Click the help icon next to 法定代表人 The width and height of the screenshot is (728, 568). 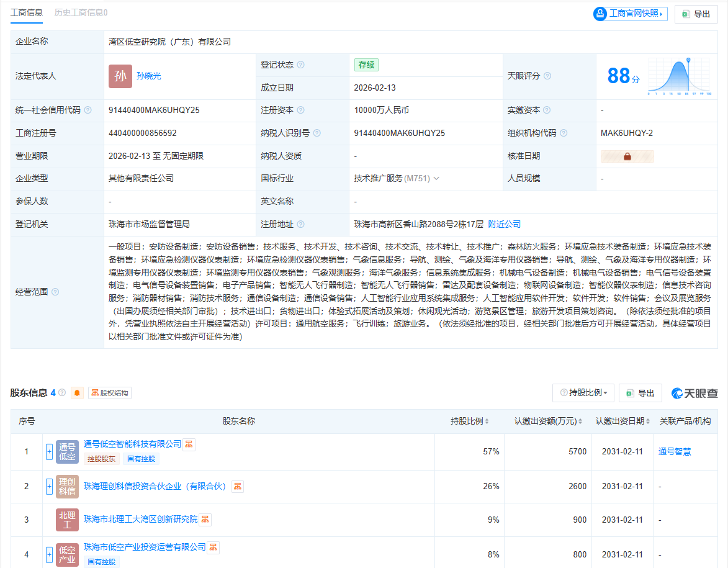tap(74, 76)
